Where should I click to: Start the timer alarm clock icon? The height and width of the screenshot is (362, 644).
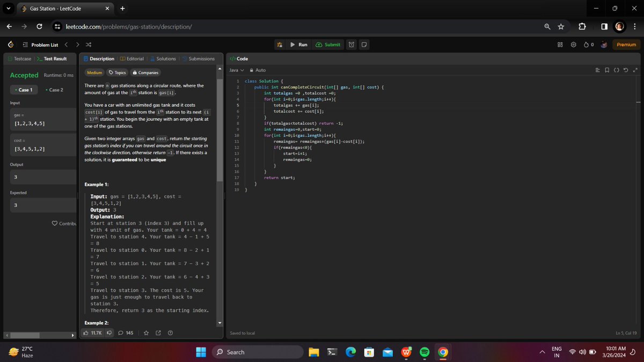352,45
